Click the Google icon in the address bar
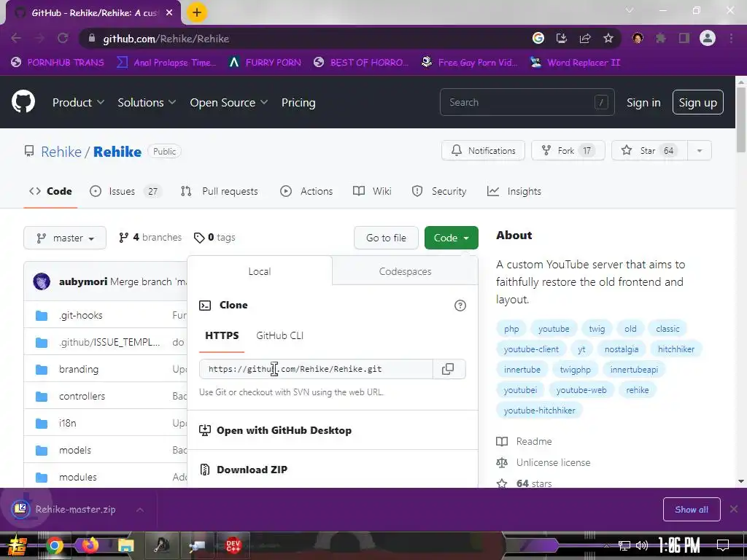The image size is (747, 560). pyautogui.click(x=538, y=38)
